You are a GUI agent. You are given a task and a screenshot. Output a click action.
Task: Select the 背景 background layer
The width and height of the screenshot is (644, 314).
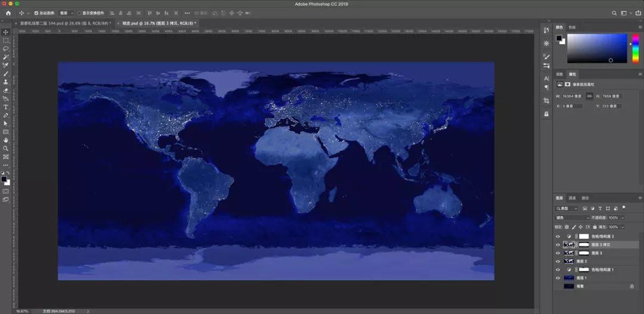[x=596, y=286]
